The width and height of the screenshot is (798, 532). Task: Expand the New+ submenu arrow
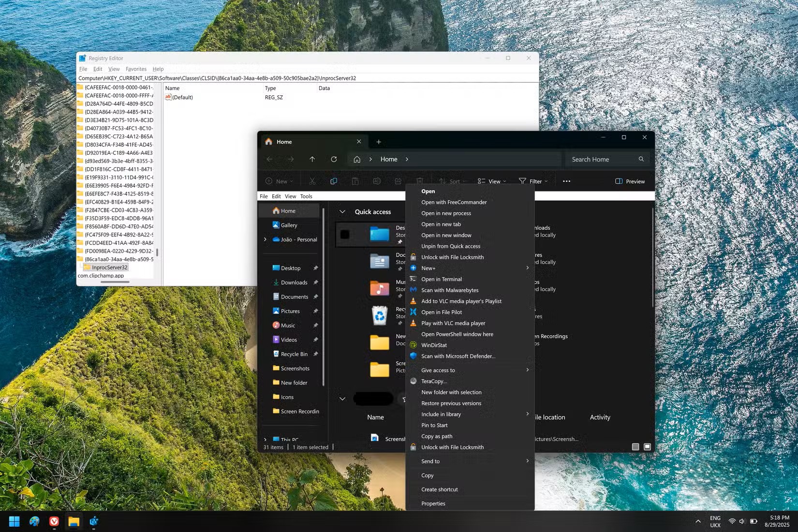(527, 268)
